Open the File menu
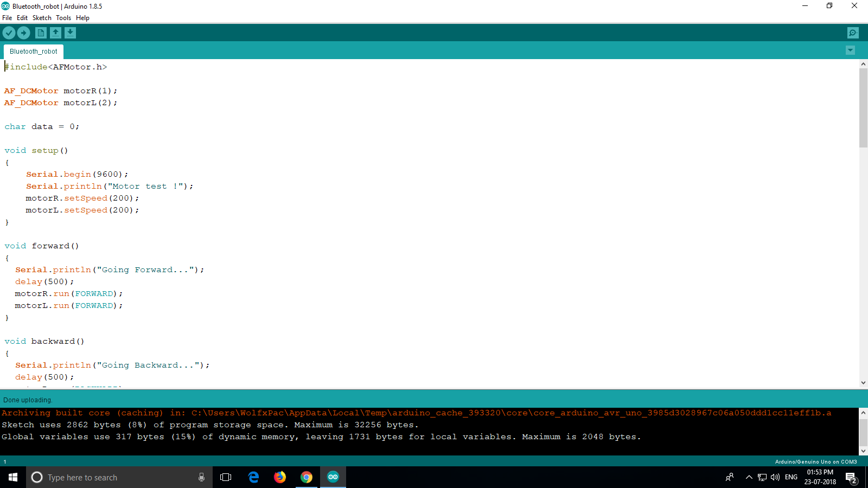Viewport: 868px width, 488px height. [x=7, y=18]
